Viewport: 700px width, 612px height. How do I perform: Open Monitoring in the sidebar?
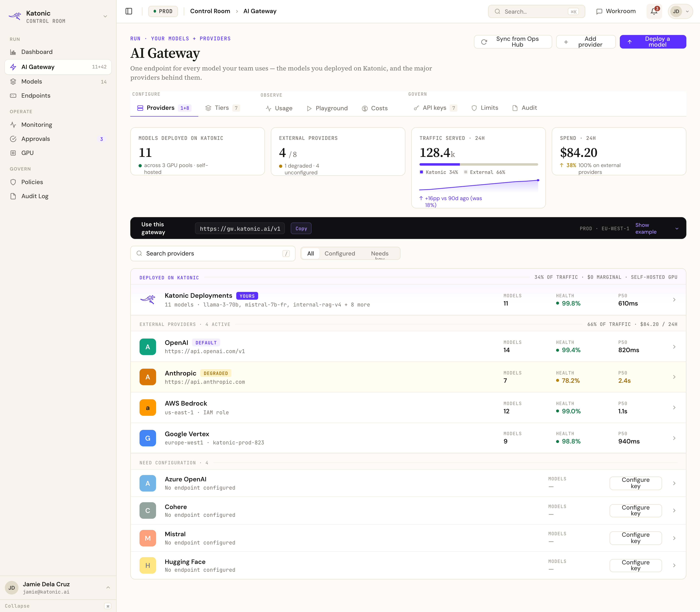point(58,125)
